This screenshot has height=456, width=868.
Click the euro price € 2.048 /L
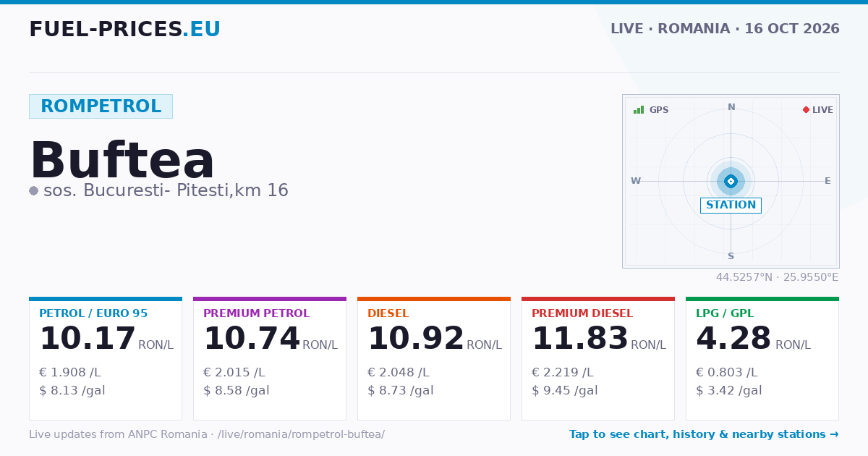398,373
